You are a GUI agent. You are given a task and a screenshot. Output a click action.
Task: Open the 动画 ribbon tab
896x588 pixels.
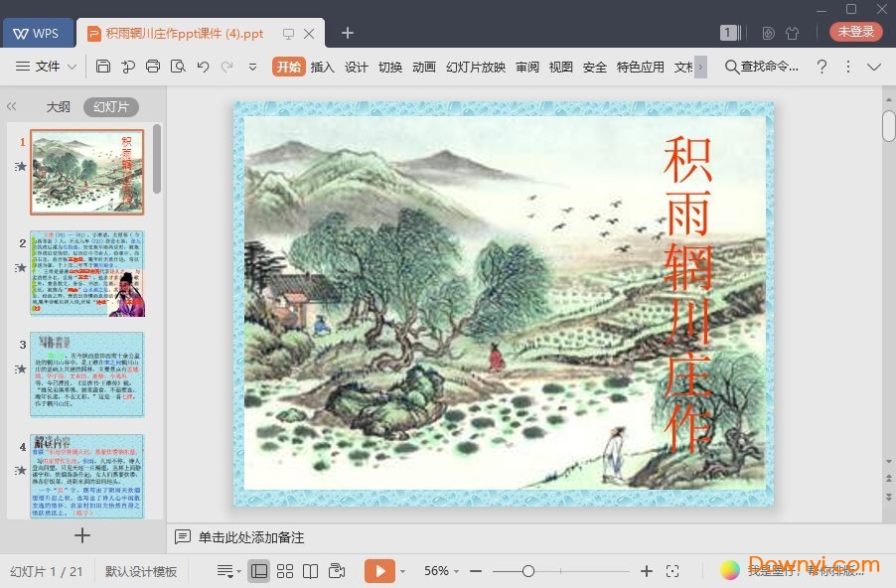pyautogui.click(x=423, y=67)
